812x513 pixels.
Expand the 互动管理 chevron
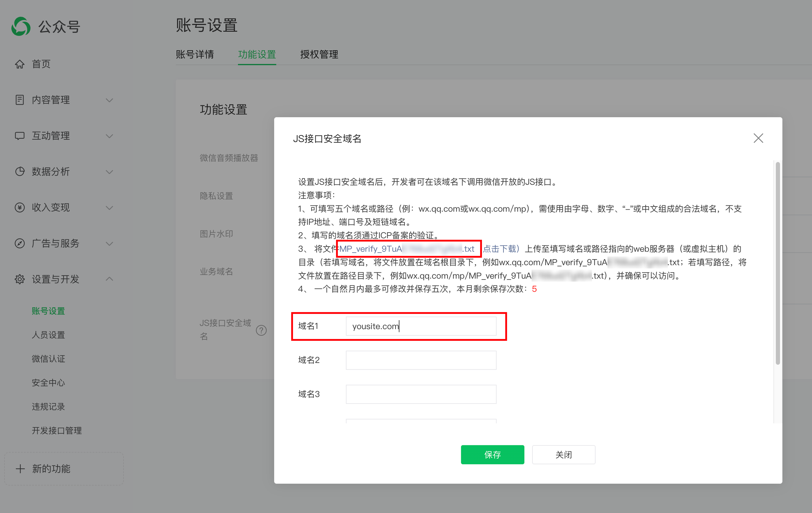(109, 136)
